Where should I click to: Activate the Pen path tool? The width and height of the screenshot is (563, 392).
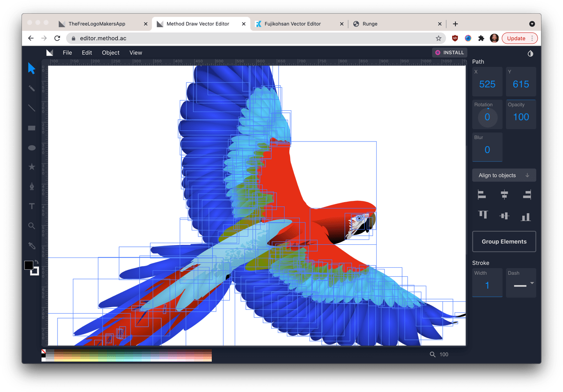click(x=32, y=187)
